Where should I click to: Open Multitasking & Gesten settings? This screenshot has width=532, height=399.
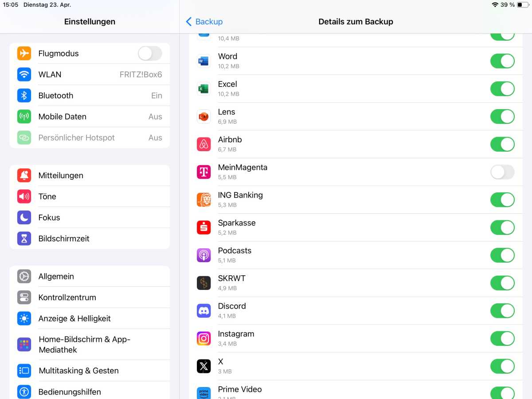tap(90, 371)
